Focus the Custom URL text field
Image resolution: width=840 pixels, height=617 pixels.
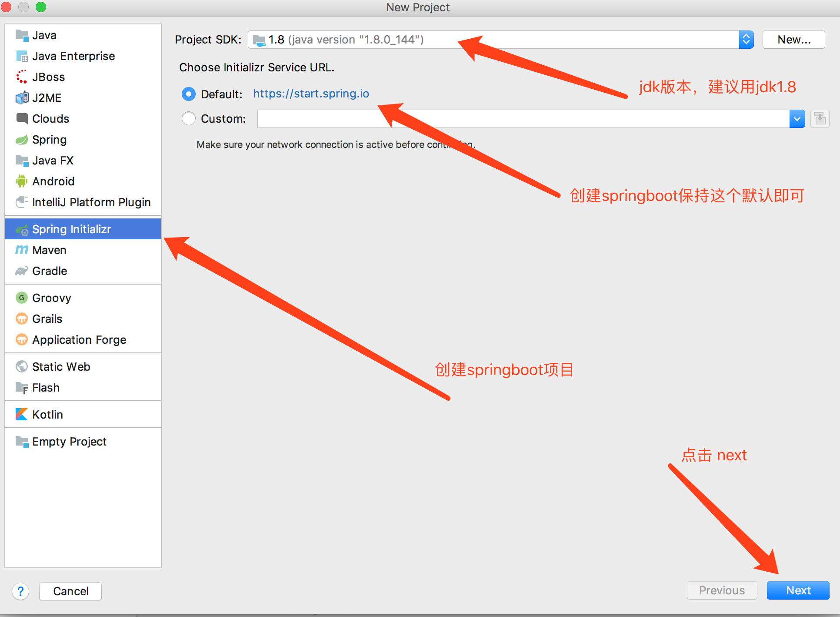coord(522,119)
